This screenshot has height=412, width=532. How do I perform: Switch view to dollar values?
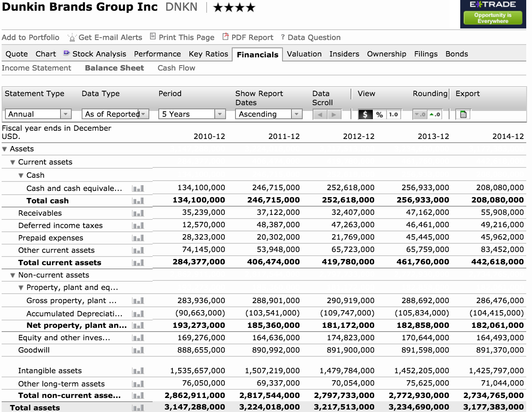click(x=365, y=114)
